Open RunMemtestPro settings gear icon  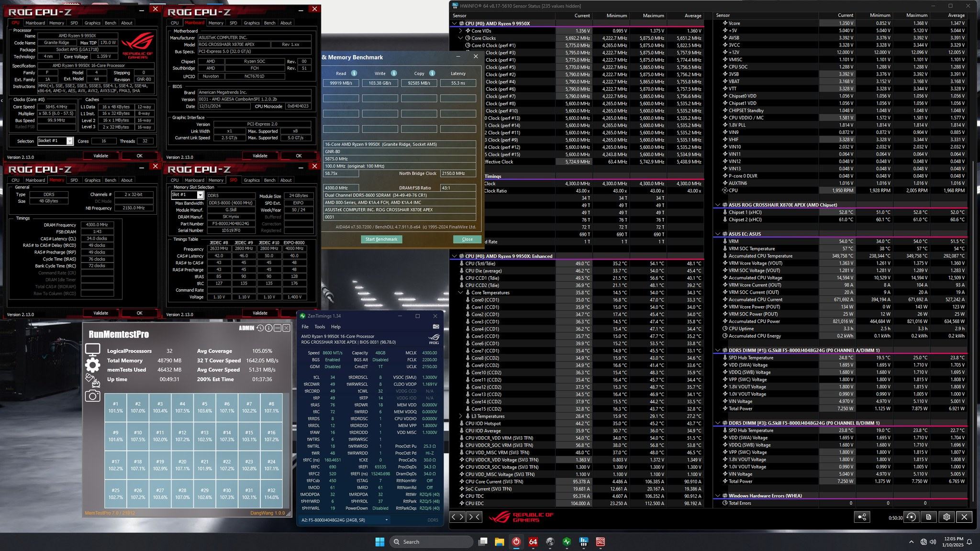(x=92, y=365)
